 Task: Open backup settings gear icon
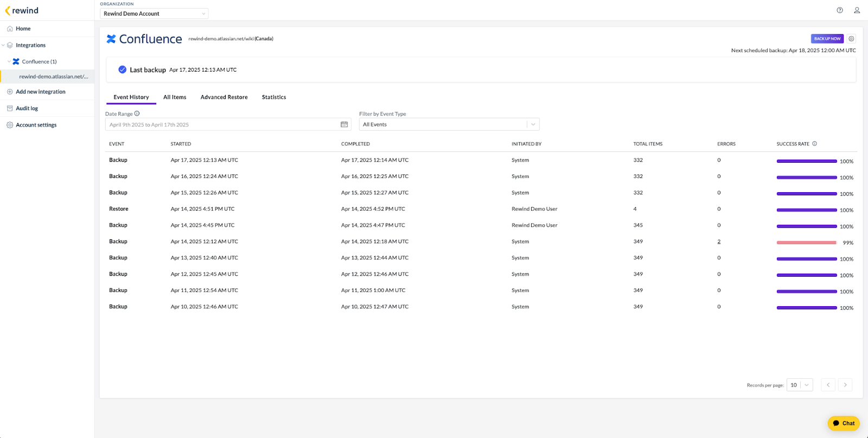click(x=851, y=39)
